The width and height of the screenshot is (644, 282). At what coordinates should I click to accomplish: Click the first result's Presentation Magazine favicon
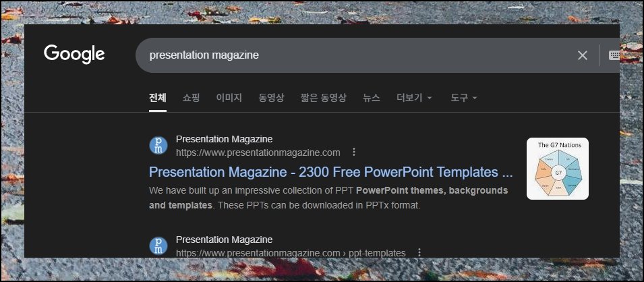pyautogui.click(x=158, y=146)
